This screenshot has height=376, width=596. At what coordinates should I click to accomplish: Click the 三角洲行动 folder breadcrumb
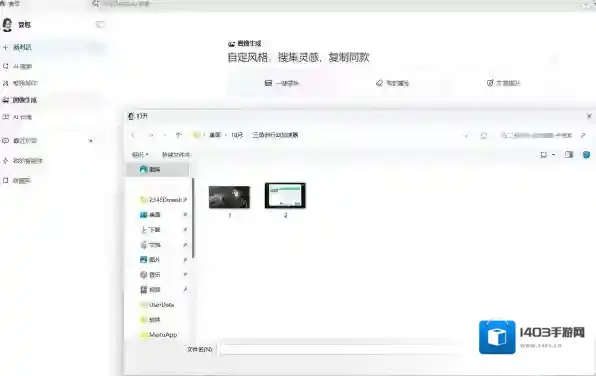[275, 135]
